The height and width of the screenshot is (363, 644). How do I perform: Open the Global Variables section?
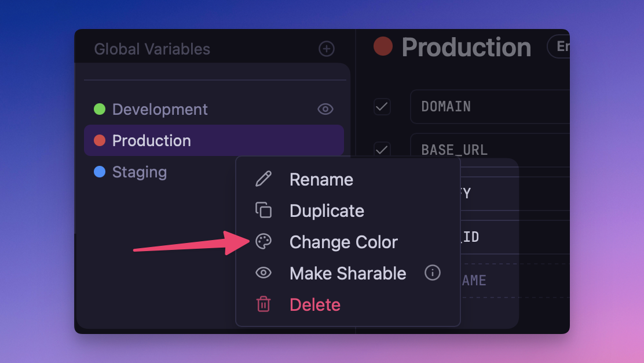click(152, 49)
